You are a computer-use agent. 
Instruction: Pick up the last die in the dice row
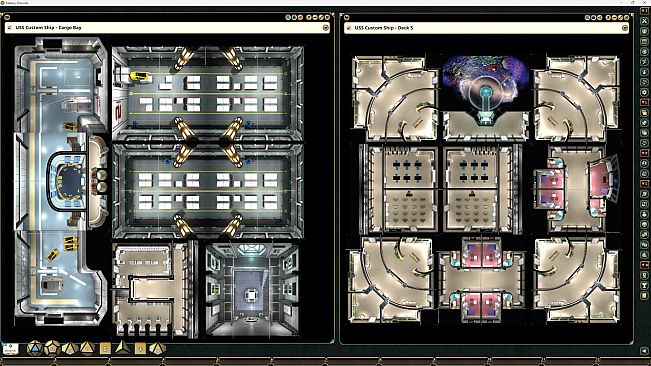click(x=157, y=348)
